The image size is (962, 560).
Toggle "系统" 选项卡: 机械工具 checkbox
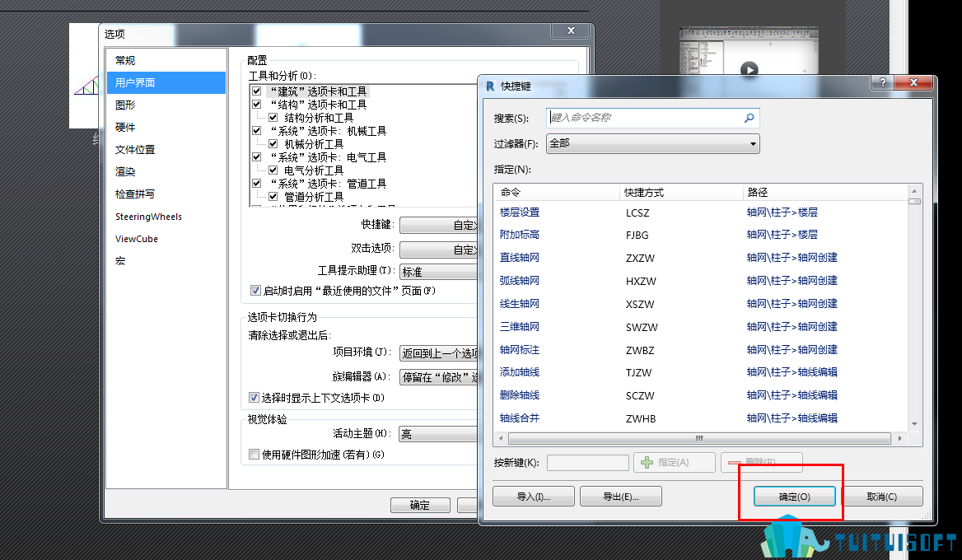(257, 131)
